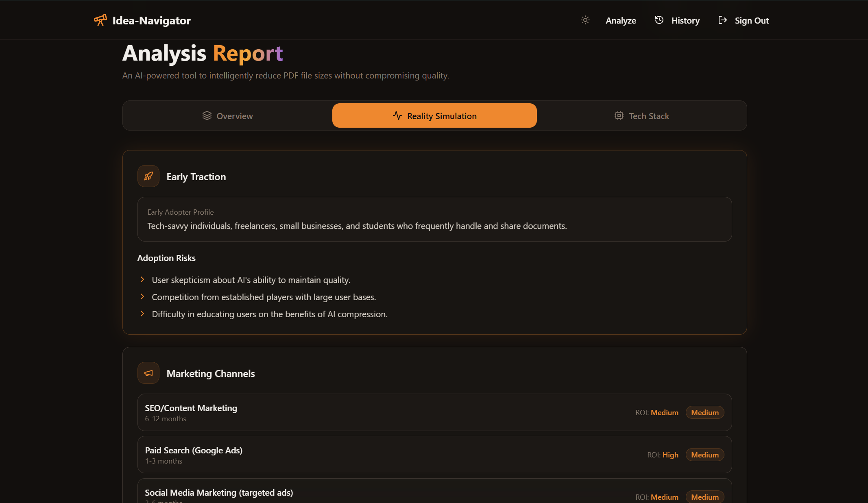Click the chip icon on Tech Stack tab
This screenshot has height=503, width=868.
click(x=619, y=116)
